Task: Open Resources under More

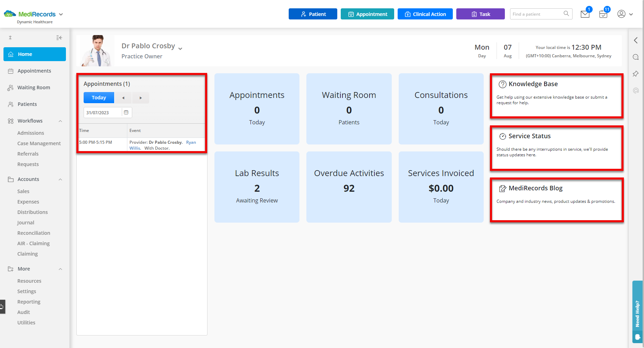Action: [29, 281]
